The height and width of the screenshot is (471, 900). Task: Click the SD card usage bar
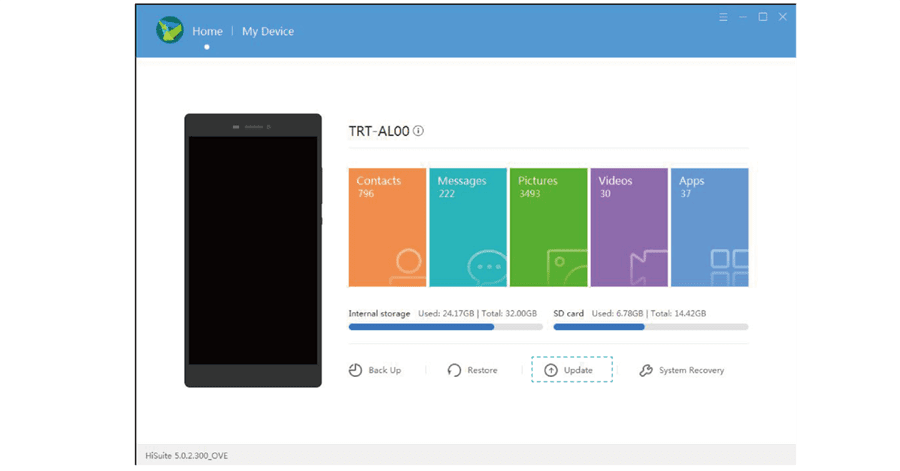650,326
